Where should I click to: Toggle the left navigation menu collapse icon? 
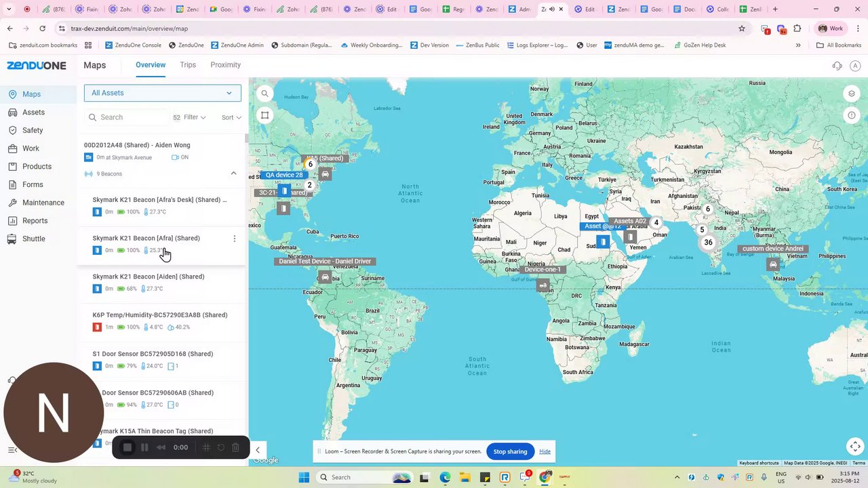pyautogui.click(x=12, y=449)
